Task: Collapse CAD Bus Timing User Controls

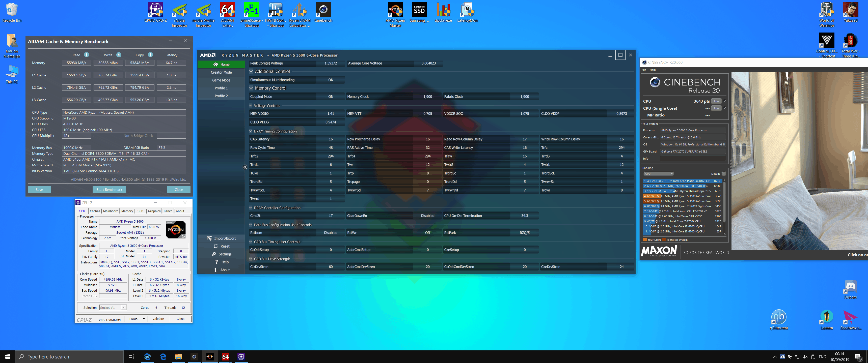Action: tap(251, 242)
